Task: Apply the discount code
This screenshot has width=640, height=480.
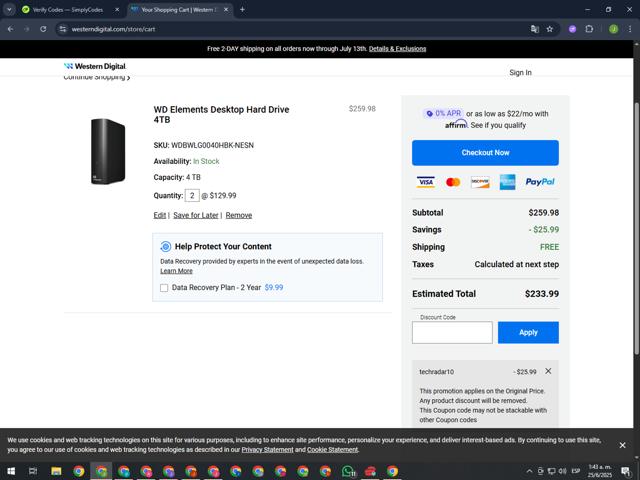Action: pyautogui.click(x=528, y=332)
